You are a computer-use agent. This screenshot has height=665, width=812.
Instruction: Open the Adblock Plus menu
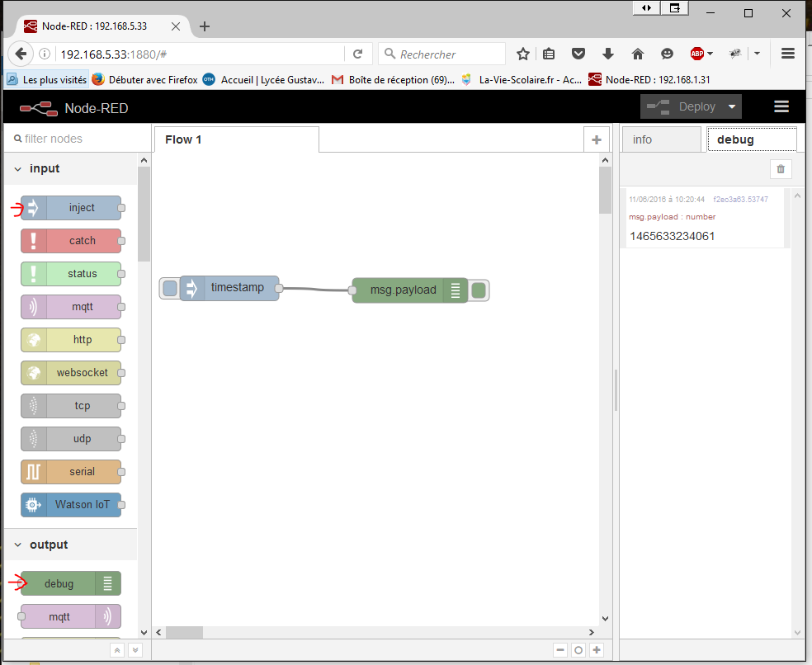[x=701, y=54]
